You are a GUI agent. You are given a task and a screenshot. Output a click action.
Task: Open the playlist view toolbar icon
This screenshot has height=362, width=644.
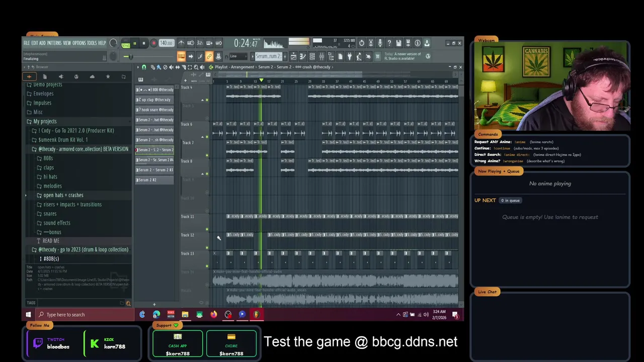point(294,56)
